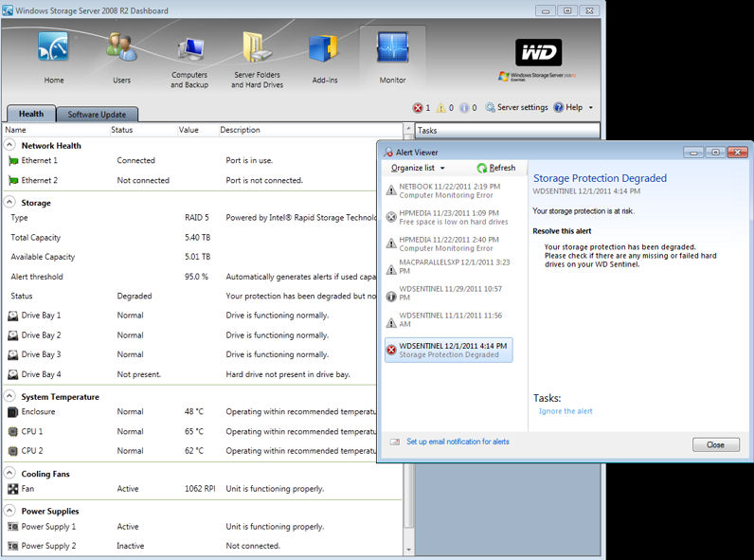This screenshot has width=754, height=560.
Task: Click the WD logo
Action: (x=539, y=52)
